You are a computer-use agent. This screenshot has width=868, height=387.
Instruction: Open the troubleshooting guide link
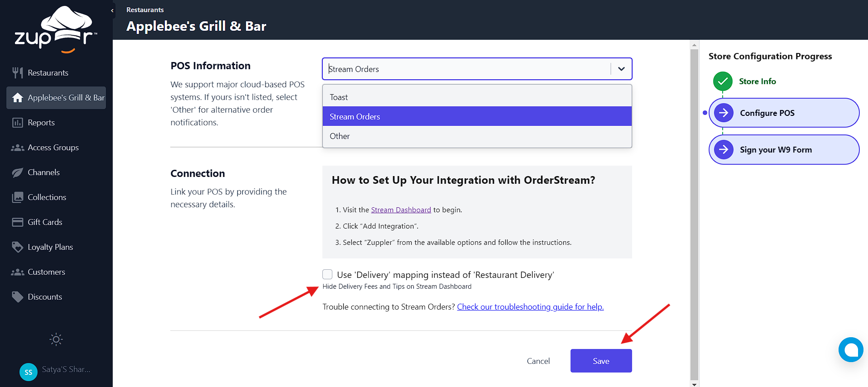tap(530, 306)
